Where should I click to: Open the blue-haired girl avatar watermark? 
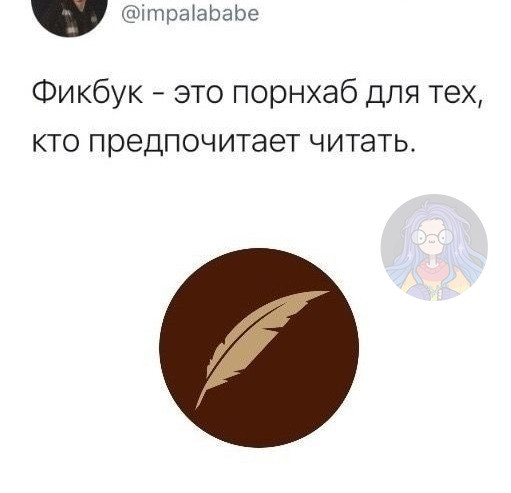click(x=434, y=247)
